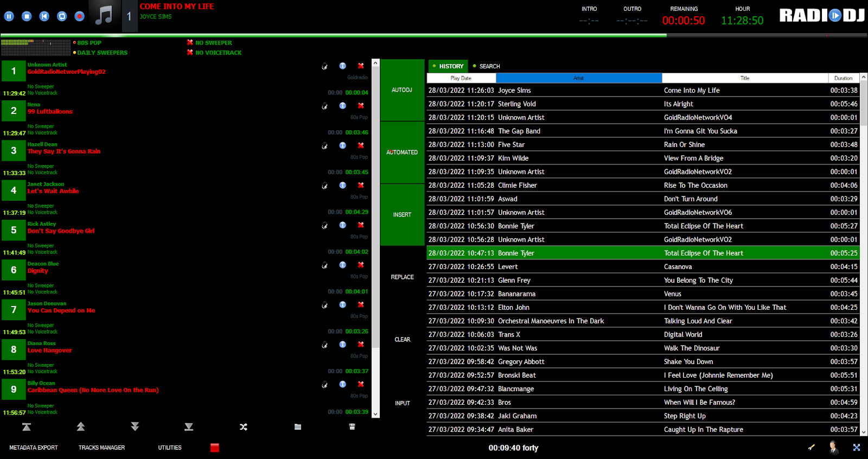Preview track 1 with headphone icon
This screenshot has height=459, width=868.
(324, 66)
